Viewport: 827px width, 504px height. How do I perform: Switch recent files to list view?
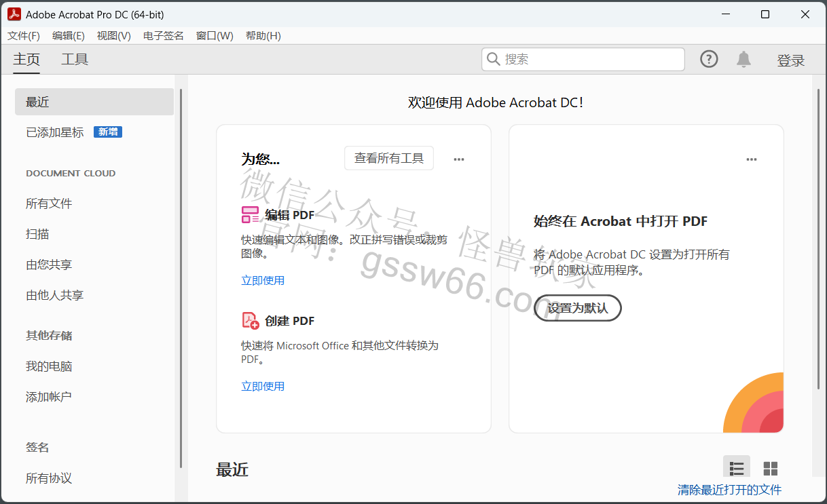pos(737,468)
